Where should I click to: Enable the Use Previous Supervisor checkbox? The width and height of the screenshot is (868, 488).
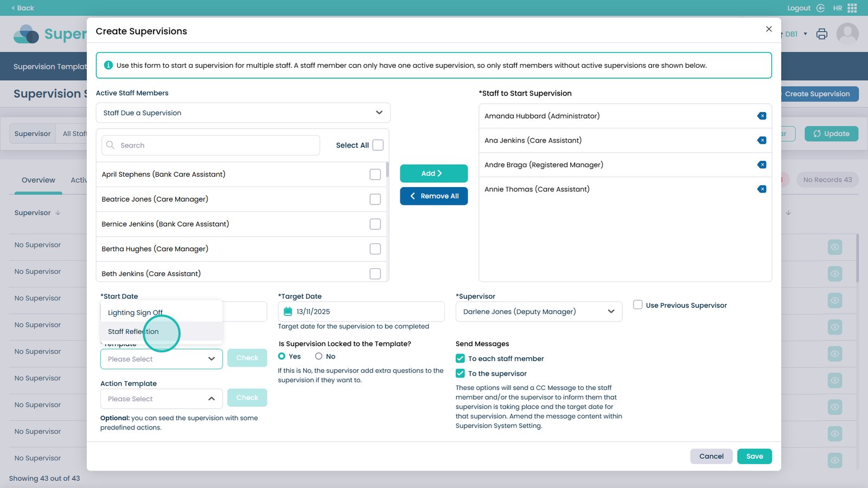pyautogui.click(x=638, y=305)
